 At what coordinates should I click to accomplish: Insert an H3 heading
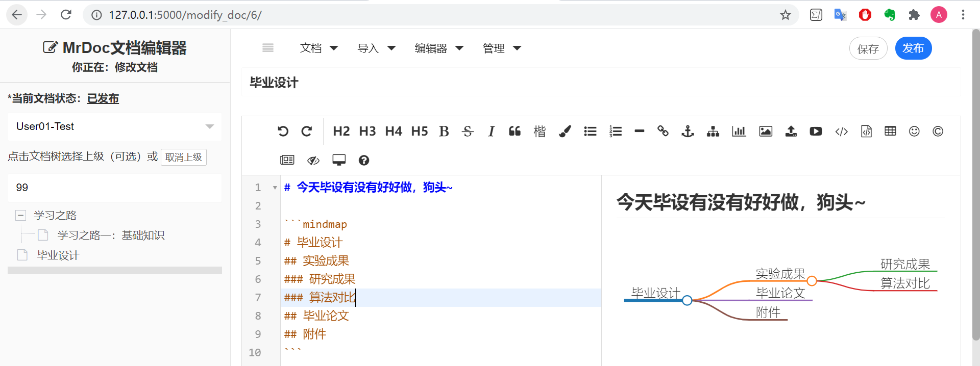367,131
